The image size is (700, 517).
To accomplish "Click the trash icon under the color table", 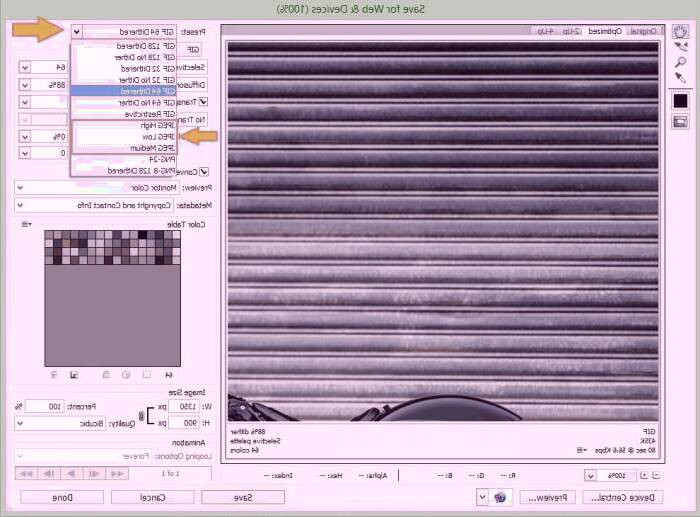I will pyautogui.click(x=54, y=375).
